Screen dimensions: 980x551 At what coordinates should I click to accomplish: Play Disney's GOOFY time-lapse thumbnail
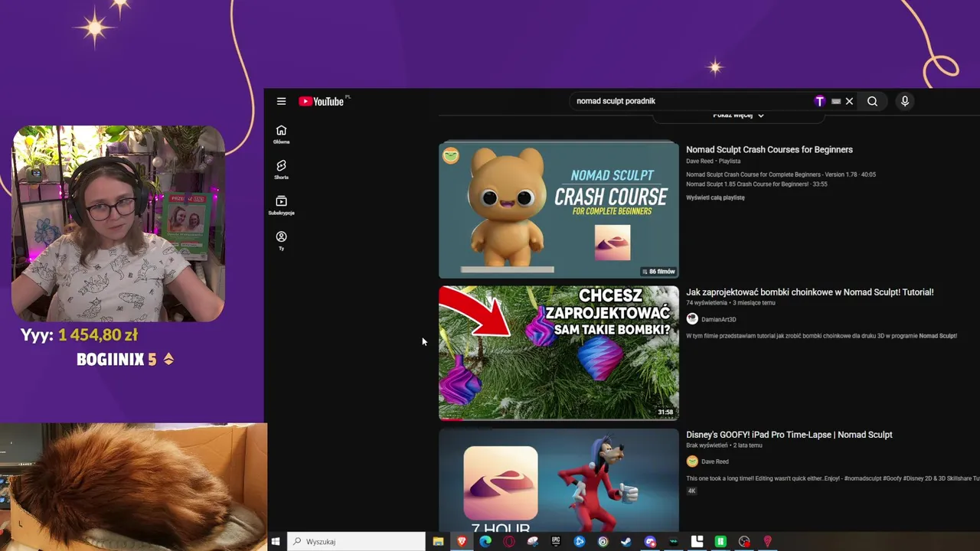tap(559, 480)
